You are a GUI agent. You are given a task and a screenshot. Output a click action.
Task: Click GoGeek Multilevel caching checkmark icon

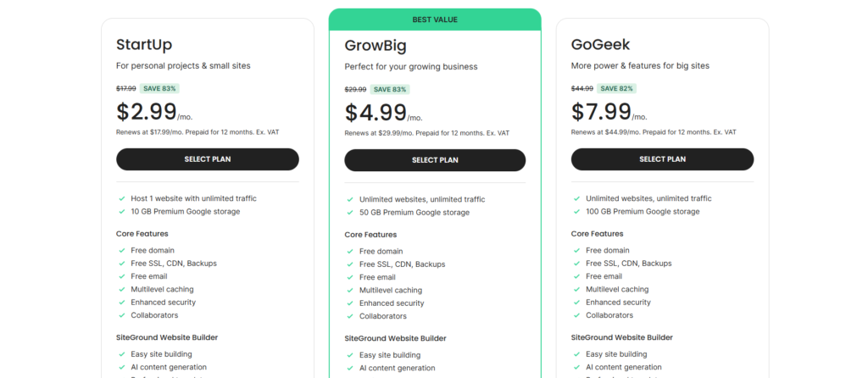pyautogui.click(x=576, y=289)
